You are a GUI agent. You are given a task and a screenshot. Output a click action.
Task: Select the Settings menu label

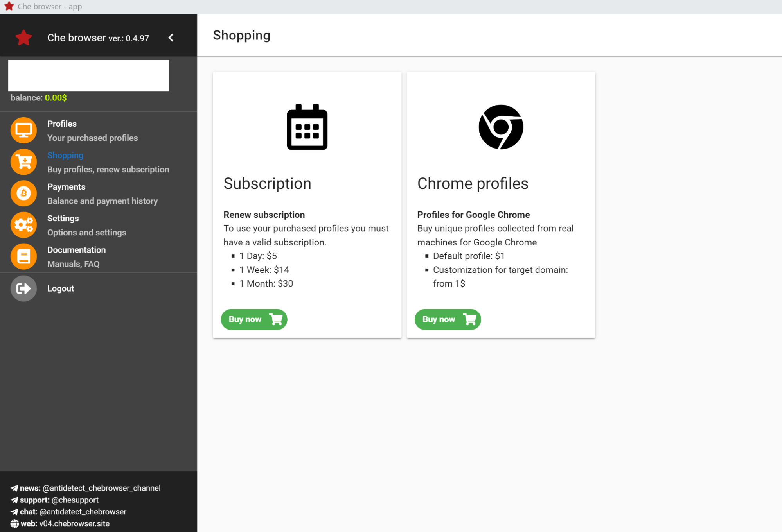(x=63, y=218)
